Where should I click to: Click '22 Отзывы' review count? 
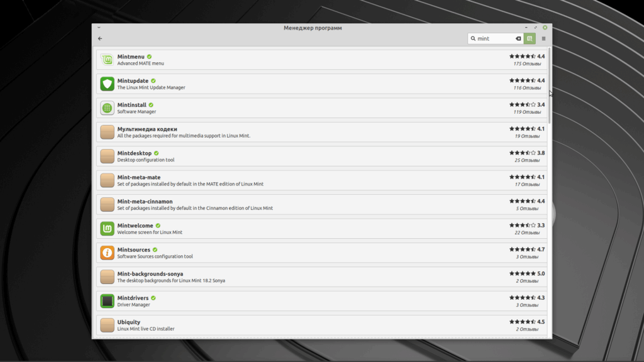point(527,233)
